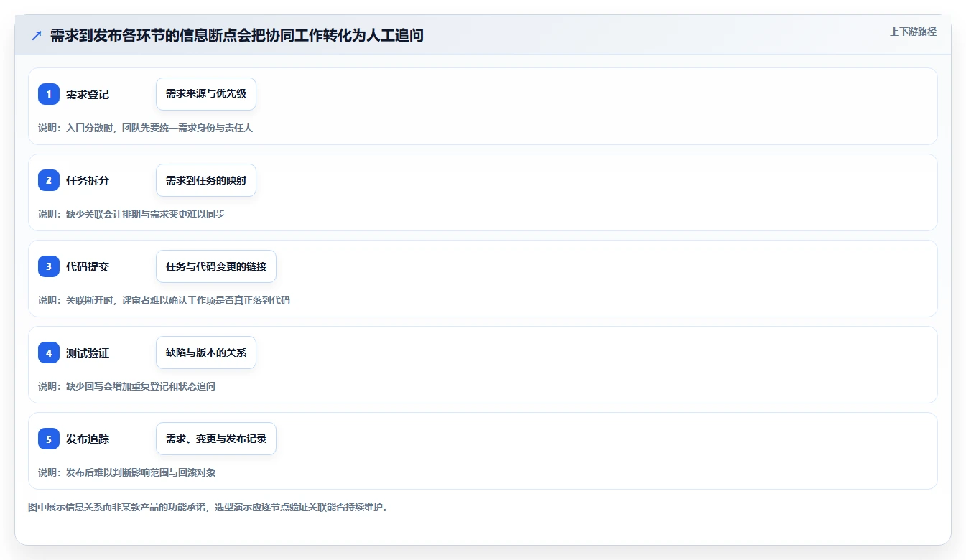966x560 pixels.
Task: Click the note starting 说明：缺少关联会让排期
Action: (x=131, y=214)
